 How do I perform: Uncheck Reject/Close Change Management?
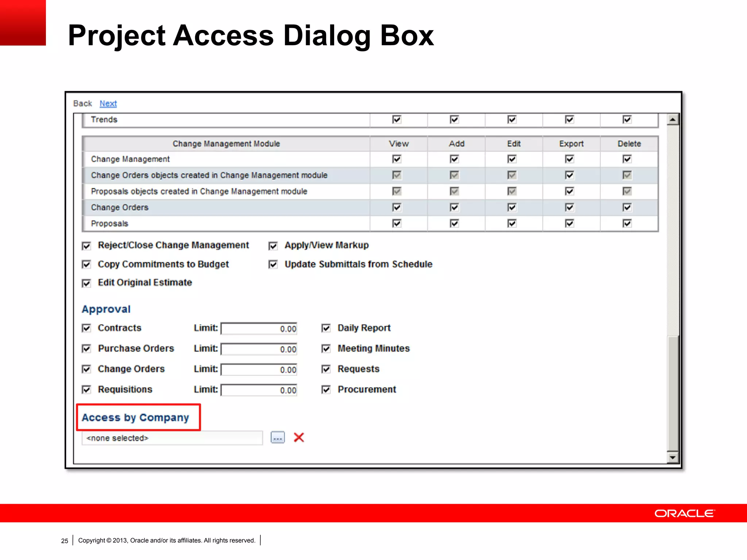point(86,246)
